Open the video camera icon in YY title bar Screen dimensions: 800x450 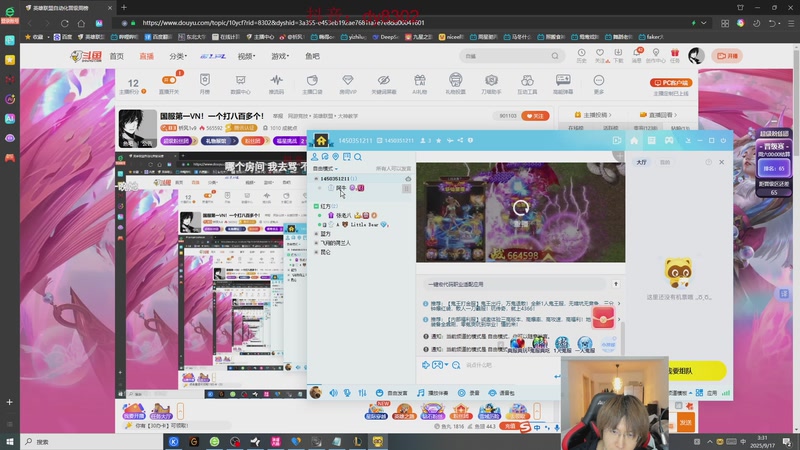point(616,140)
